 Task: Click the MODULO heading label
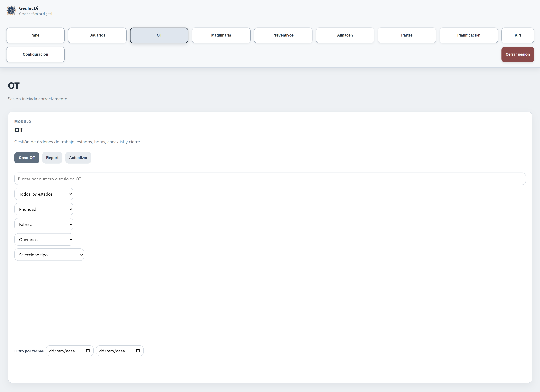coord(23,122)
